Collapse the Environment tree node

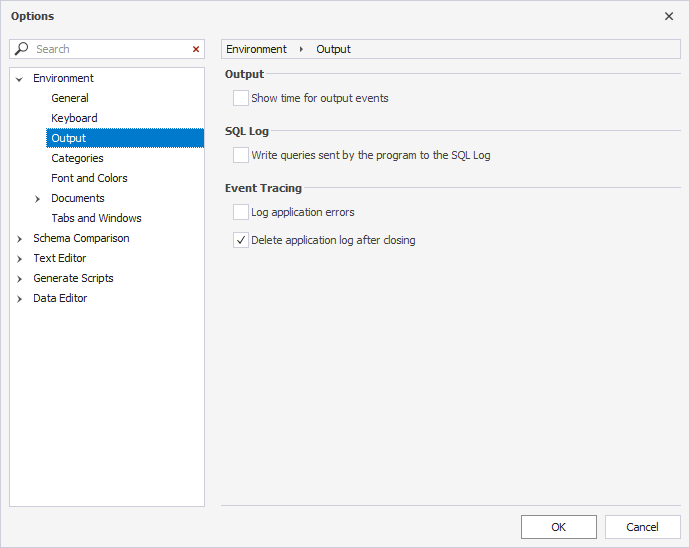pyautogui.click(x=19, y=79)
